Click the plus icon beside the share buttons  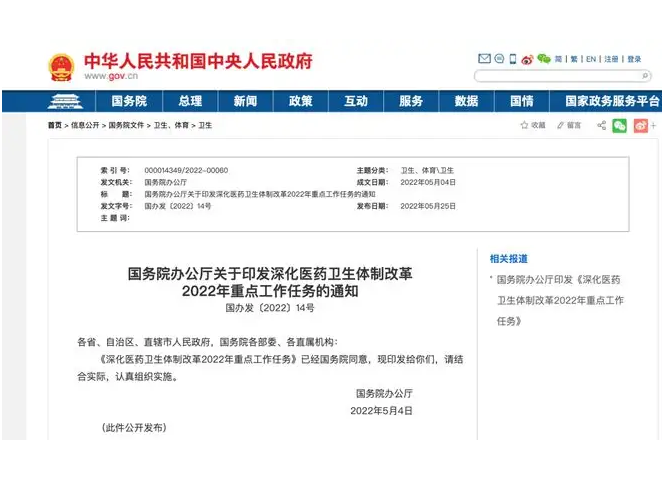tap(653, 126)
